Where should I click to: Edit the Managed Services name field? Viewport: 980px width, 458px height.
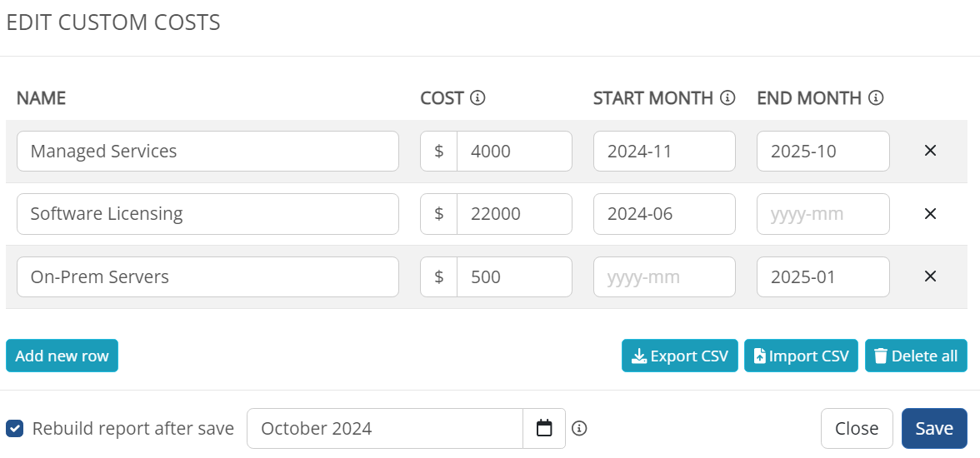pyautogui.click(x=207, y=151)
